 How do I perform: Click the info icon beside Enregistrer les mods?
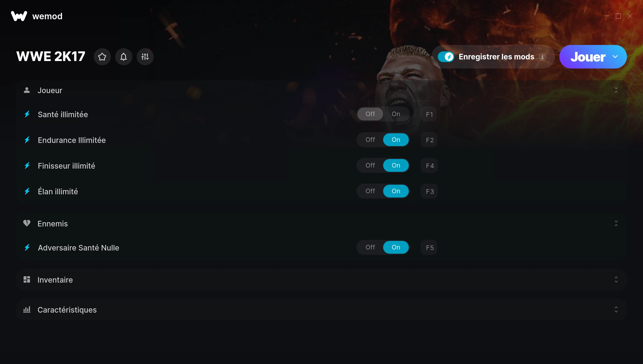coord(542,57)
